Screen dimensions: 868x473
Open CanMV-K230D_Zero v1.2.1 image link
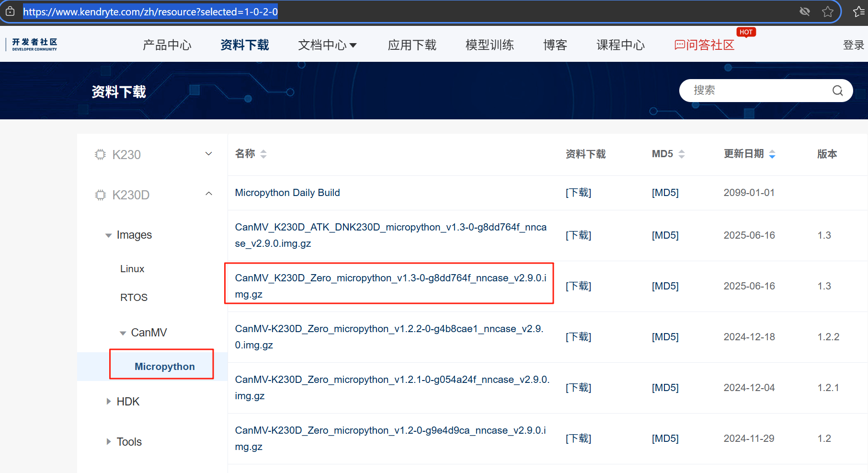pos(392,388)
